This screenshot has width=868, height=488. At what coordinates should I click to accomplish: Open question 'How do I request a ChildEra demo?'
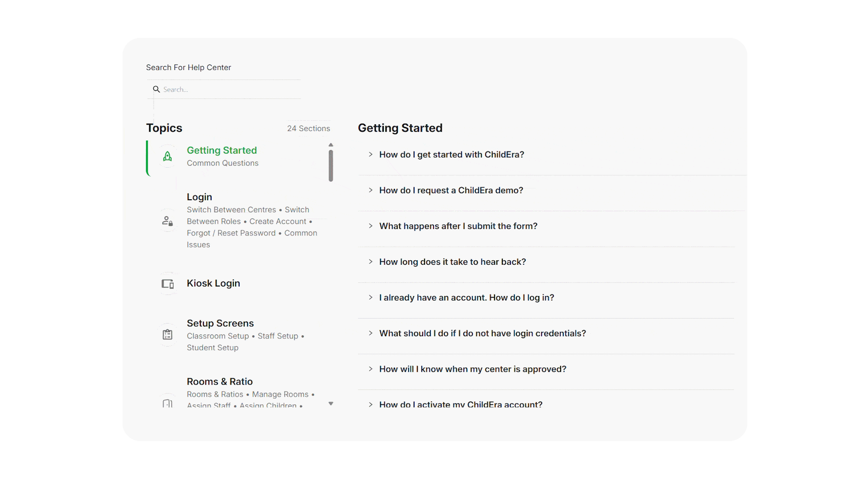tap(451, 190)
